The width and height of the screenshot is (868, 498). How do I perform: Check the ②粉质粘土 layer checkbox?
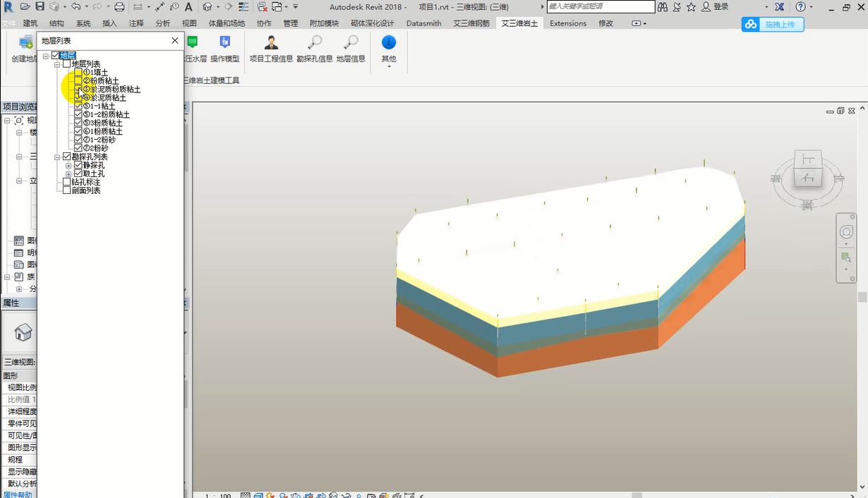pyautogui.click(x=78, y=81)
